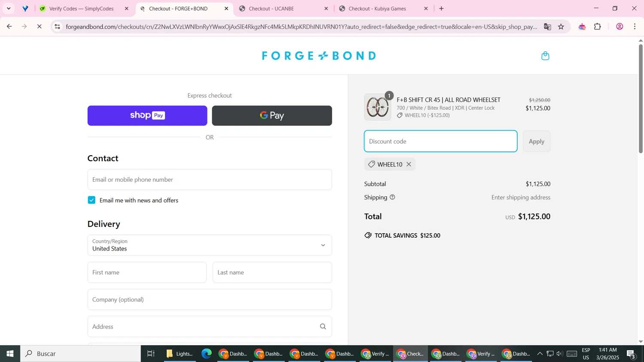Expand the Country/Region dropdown
Image resolution: width=644 pixels, height=362 pixels.
click(210, 245)
